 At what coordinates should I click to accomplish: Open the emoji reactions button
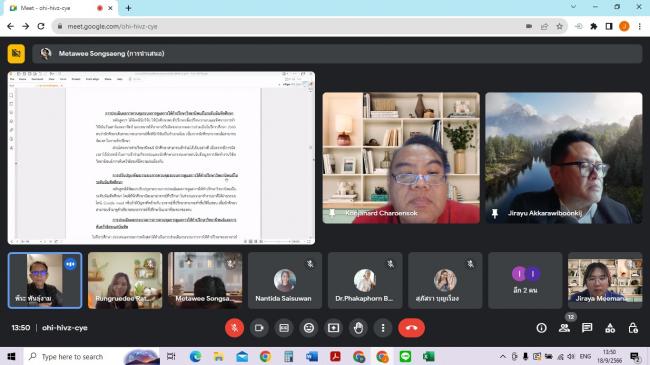point(309,328)
